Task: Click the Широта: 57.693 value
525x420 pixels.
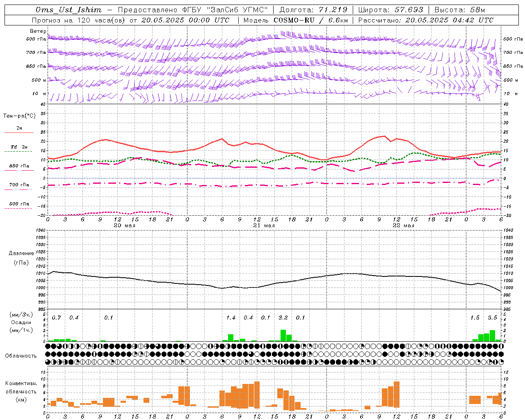Action: tap(390, 10)
